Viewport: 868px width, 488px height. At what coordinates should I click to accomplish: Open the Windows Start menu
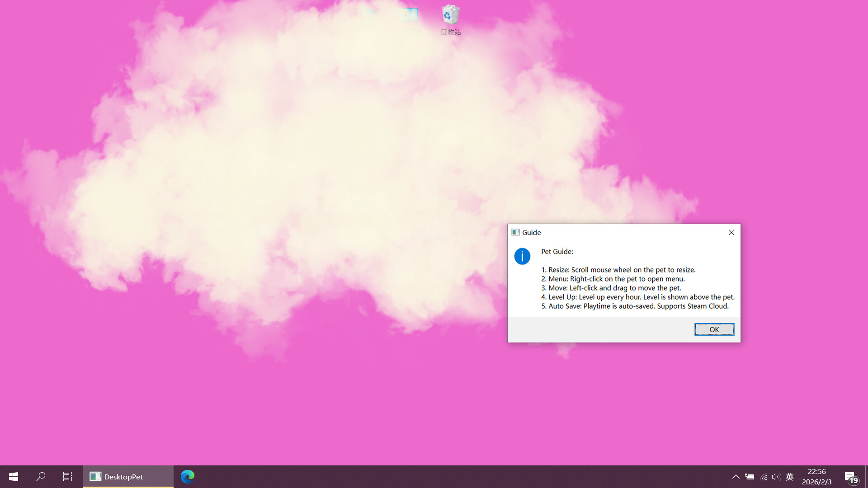(13, 477)
